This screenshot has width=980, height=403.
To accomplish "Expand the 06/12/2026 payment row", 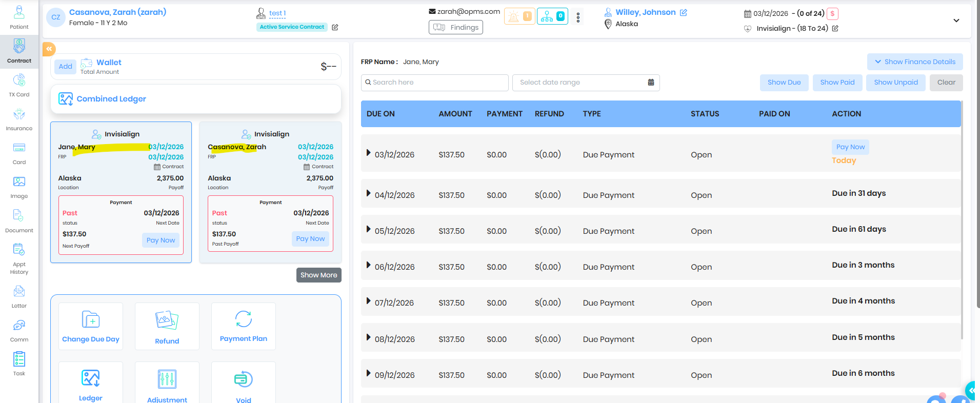I will pos(368,265).
